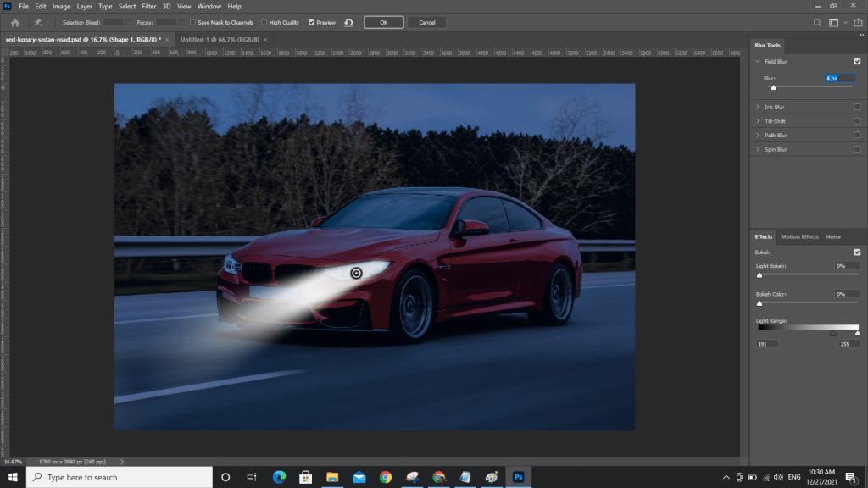
Task: Click OK to apply the blur
Action: point(383,22)
